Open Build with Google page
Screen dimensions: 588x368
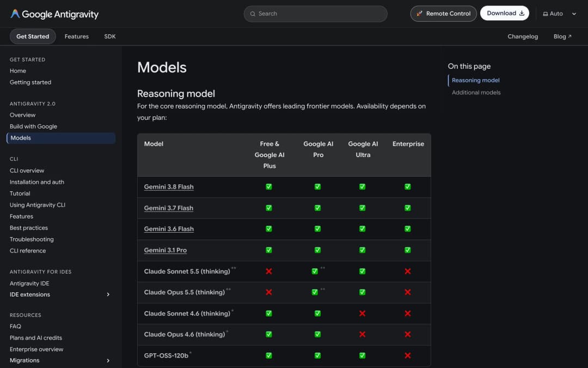[x=33, y=126]
